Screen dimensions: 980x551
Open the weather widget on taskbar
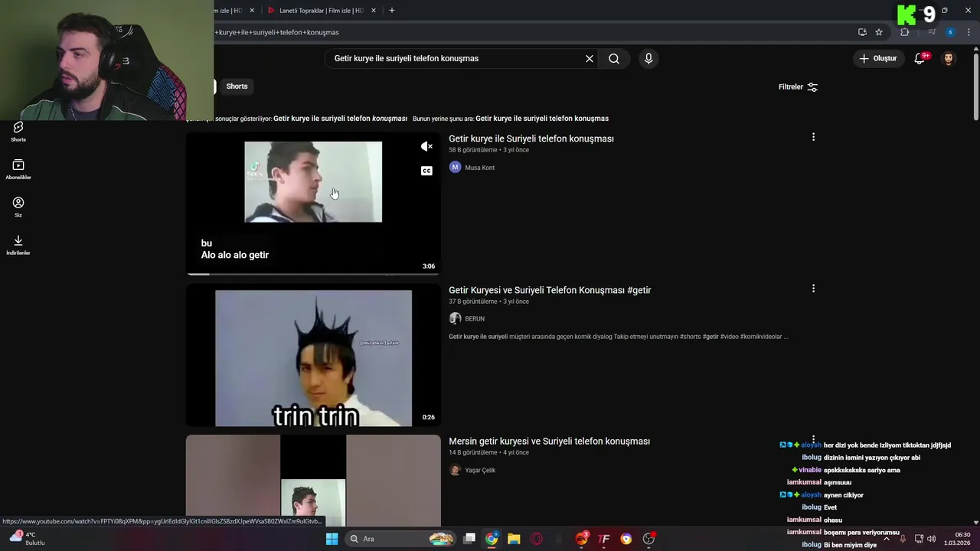pos(27,538)
